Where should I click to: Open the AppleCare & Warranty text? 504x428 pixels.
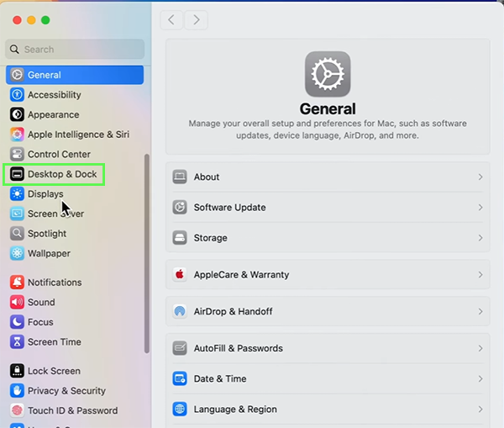pos(241,275)
